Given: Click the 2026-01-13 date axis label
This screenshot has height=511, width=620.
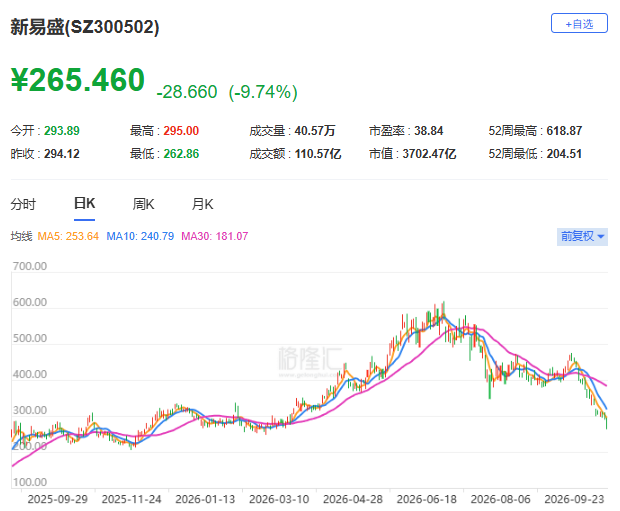Looking at the screenshot, I should [x=205, y=499].
